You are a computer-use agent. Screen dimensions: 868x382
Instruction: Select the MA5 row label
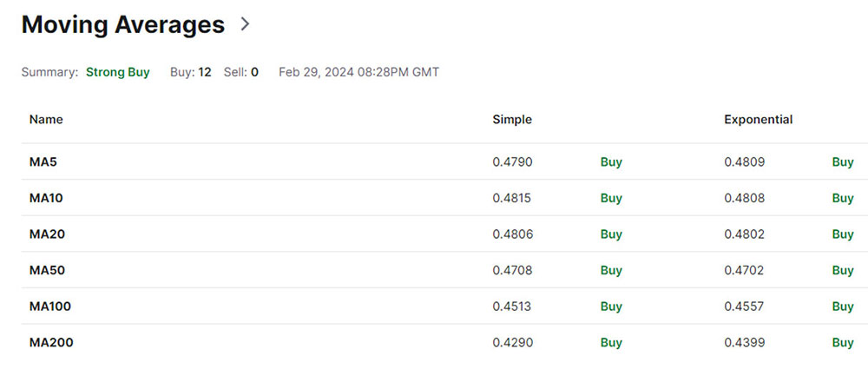click(43, 162)
